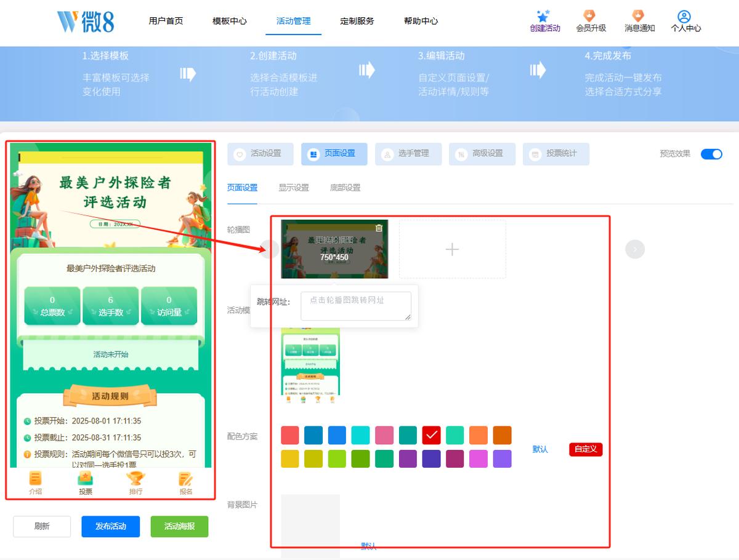
Task: Open the 活动设置 section button
Action: [260, 154]
